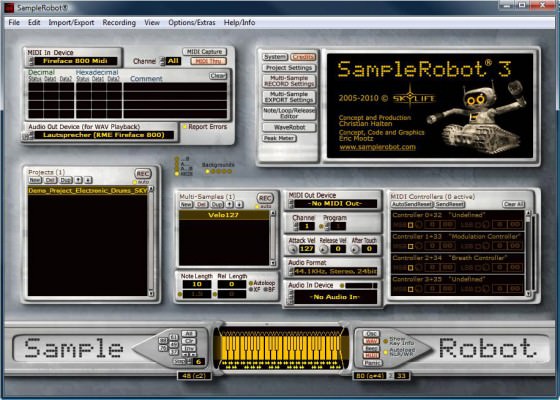Click the WAV playback mode button
560x400 pixels.
(371, 341)
